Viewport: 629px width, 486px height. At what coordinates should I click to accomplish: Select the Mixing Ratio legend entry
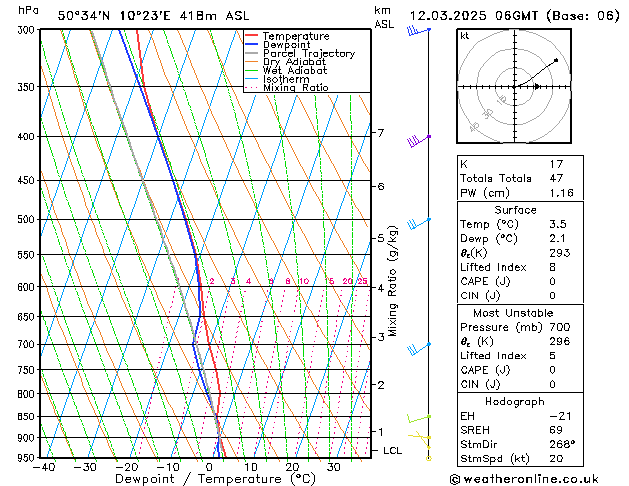tap(295, 88)
